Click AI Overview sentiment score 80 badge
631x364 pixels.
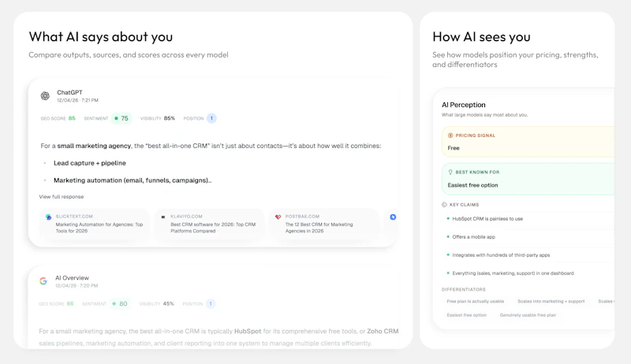(x=120, y=304)
